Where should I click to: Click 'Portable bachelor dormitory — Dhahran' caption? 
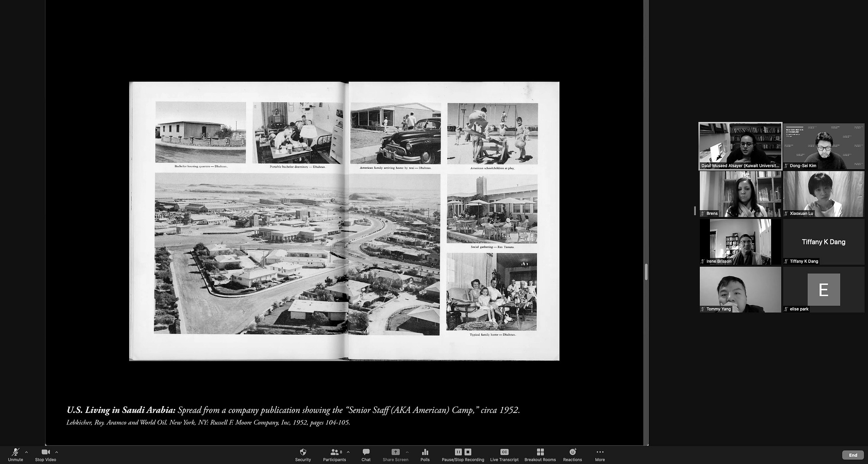[x=298, y=167]
